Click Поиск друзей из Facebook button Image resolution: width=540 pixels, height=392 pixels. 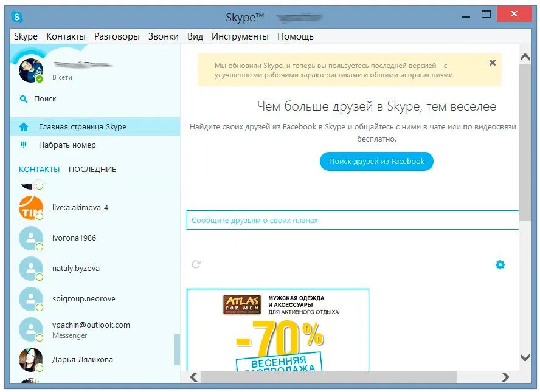coord(376,162)
